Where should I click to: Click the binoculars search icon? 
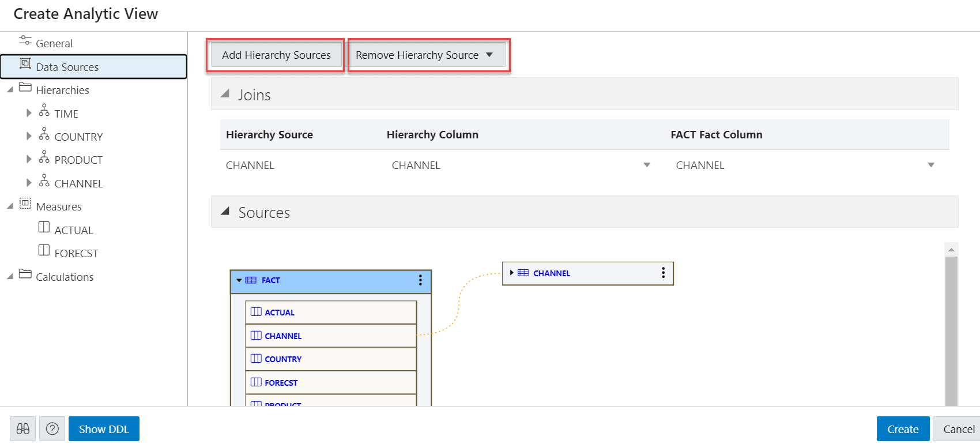[x=23, y=429]
